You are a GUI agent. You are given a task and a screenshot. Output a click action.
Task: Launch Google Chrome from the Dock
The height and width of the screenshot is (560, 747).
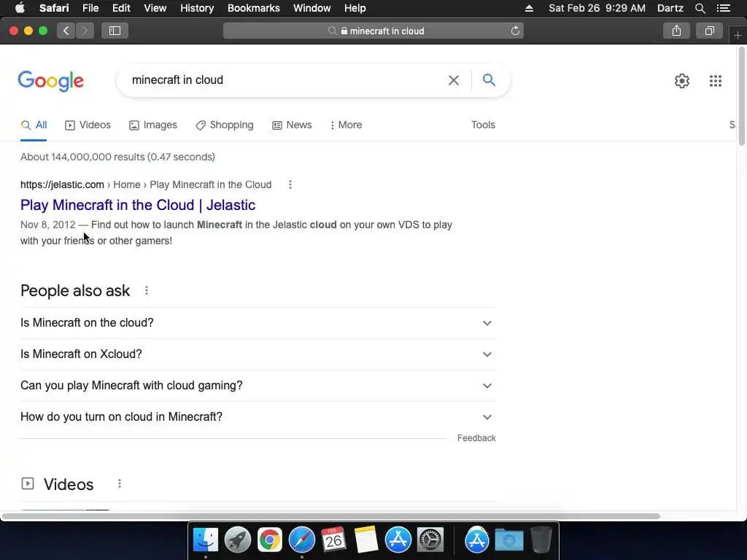pyautogui.click(x=270, y=540)
